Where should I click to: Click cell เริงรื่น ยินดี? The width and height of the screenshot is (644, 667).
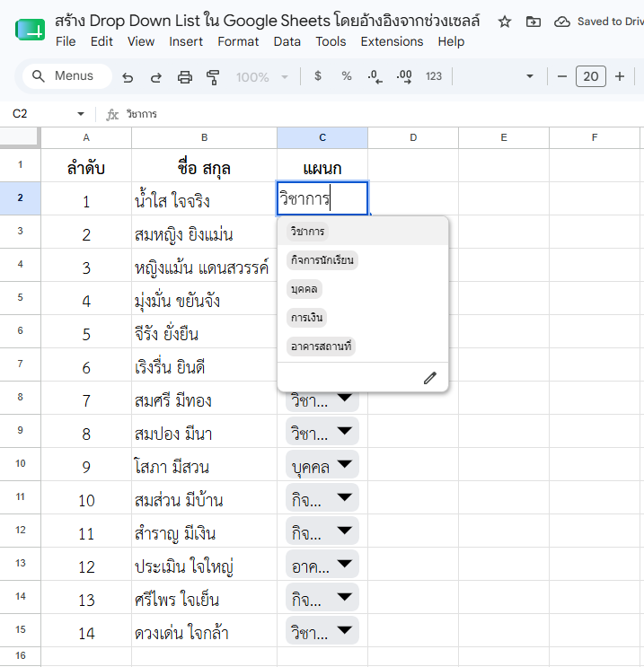(x=204, y=364)
